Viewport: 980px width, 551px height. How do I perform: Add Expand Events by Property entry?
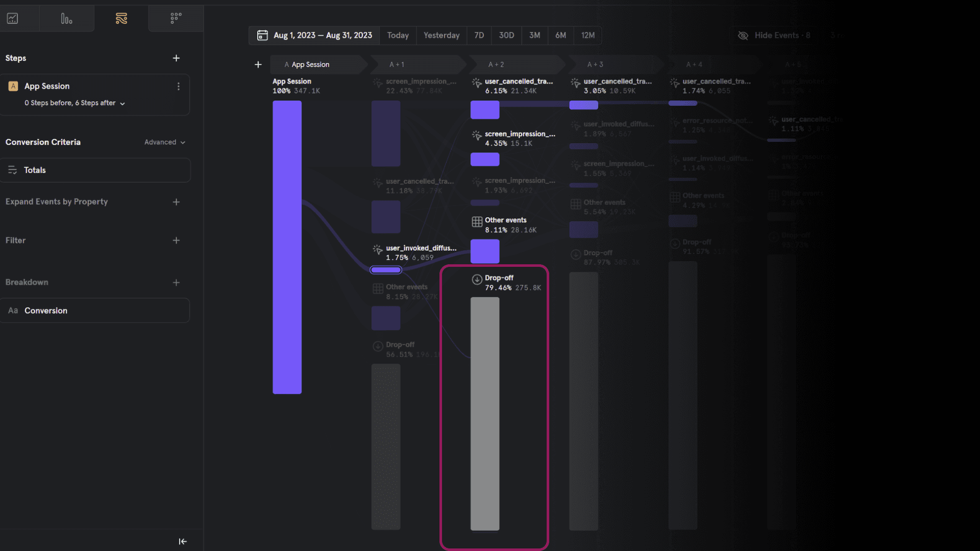pyautogui.click(x=176, y=202)
